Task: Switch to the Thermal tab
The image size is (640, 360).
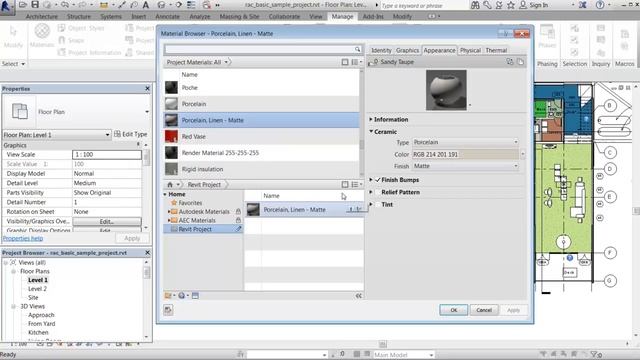Action: 496,50
